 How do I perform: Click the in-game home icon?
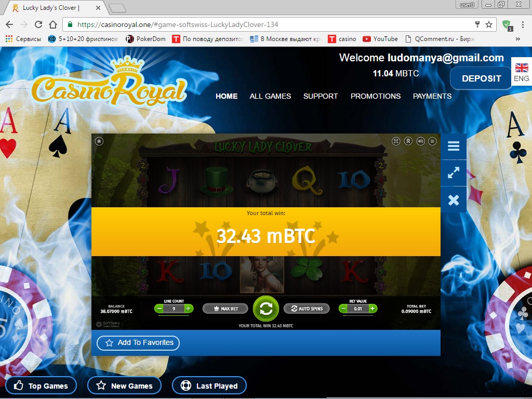pos(99,141)
